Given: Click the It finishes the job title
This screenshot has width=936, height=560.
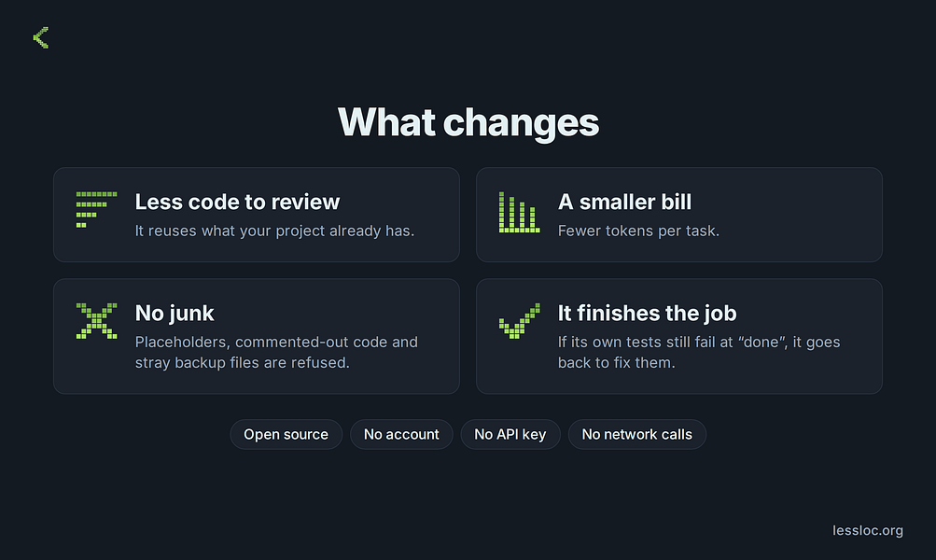Looking at the screenshot, I should click(647, 314).
